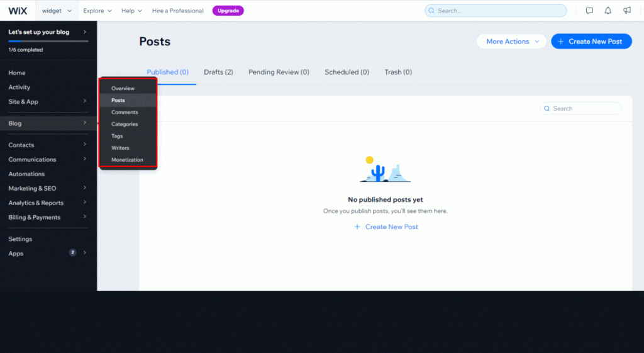Image resolution: width=644 pixels, height=353 pixels.
Task: Click the Apps count badge
Action: click(x=72, y=253)
